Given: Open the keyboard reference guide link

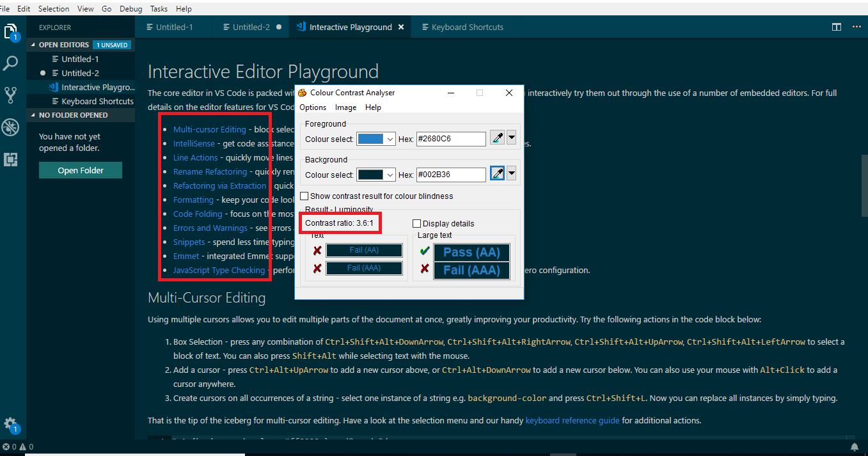Looking at the screenshot, I should click(572, 421).
